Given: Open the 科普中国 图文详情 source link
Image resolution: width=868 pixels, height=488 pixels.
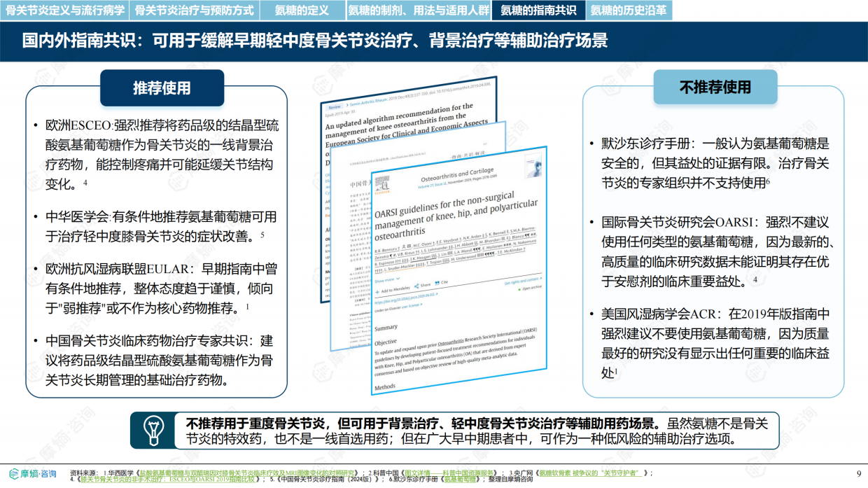Looking at the screenshot, I should click(448, 473).
